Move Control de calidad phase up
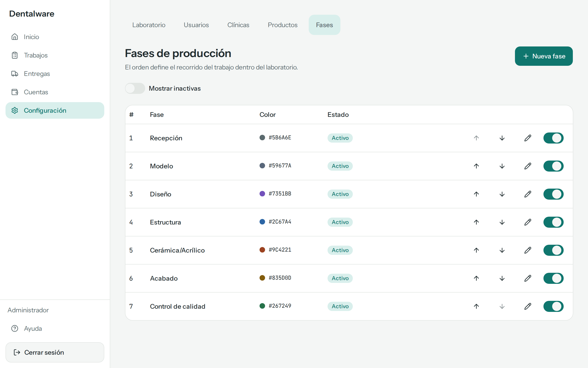This screenshot has height=368, width=588. click(x=476, y=306)
